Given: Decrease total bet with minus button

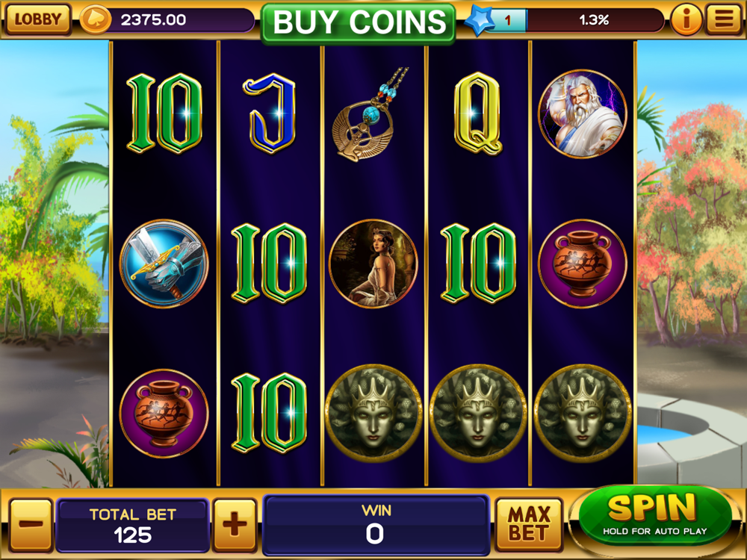Looking at the screenshot, I should pos(31,525).
